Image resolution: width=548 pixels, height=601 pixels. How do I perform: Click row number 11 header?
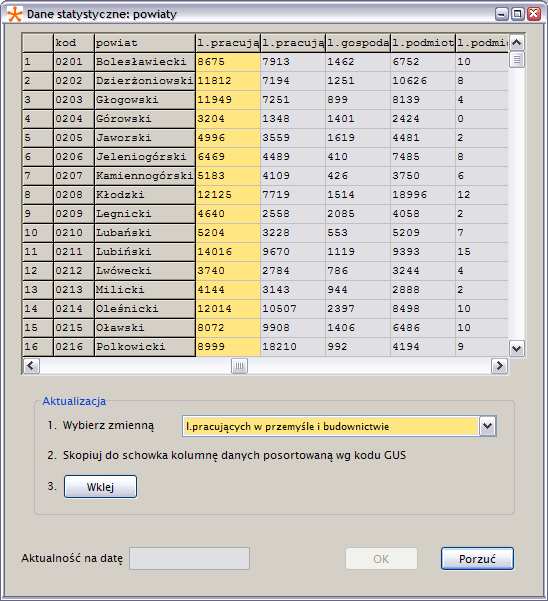pos(38,252)
